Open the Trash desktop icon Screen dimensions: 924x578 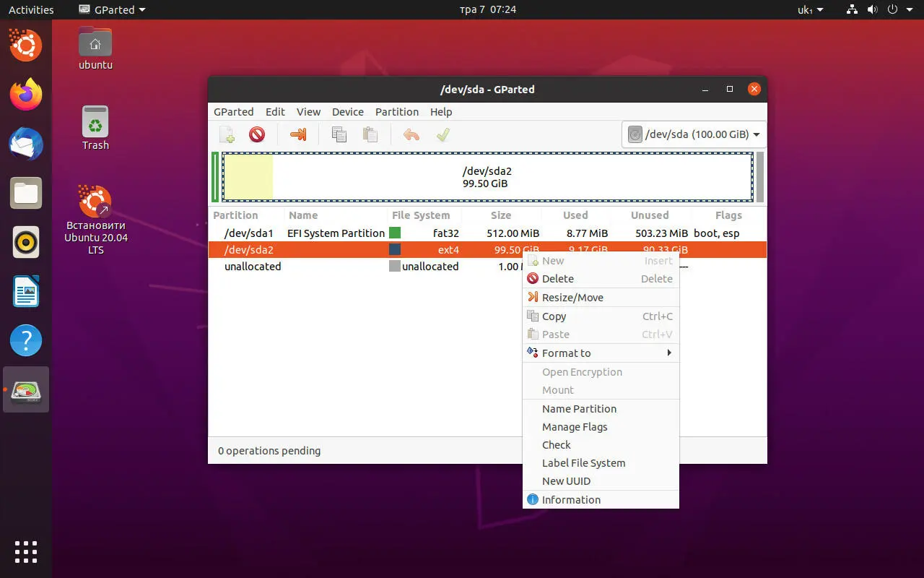(95, 128)
